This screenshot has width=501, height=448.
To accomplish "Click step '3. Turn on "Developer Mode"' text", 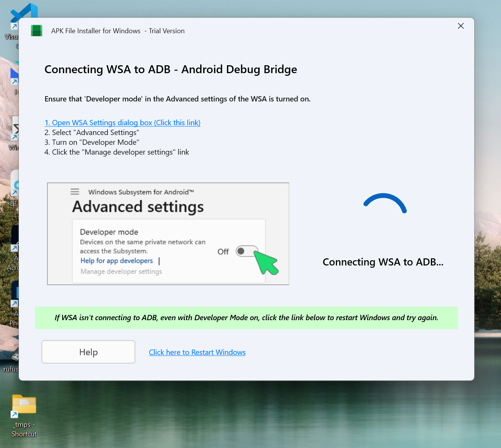I will tap(92, 142).
